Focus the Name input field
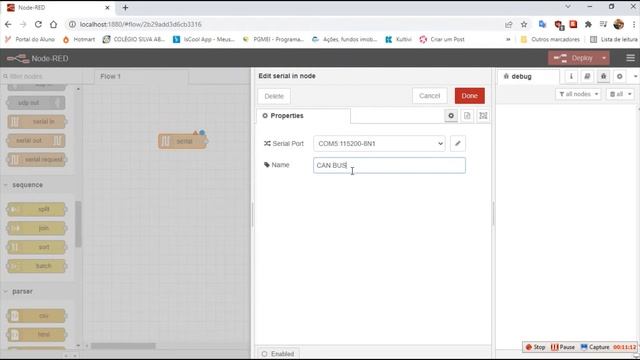This screenshot has height=360, width=640. (389, 165)
